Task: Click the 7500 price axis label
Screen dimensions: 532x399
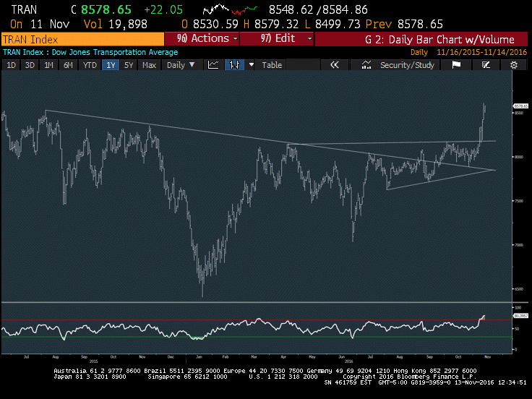Action: click(x=519, y=201)
